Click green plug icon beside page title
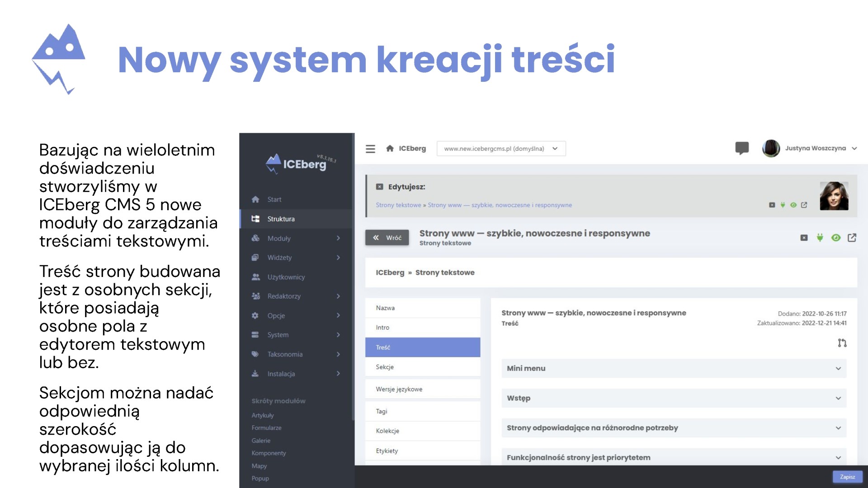Viewport: 868px width, 488px height. (820, 238)
